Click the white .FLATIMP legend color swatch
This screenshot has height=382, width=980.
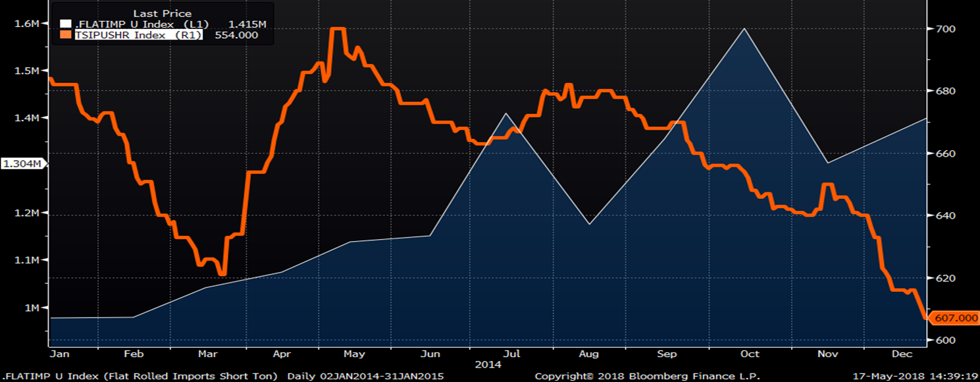click(64, 24)
